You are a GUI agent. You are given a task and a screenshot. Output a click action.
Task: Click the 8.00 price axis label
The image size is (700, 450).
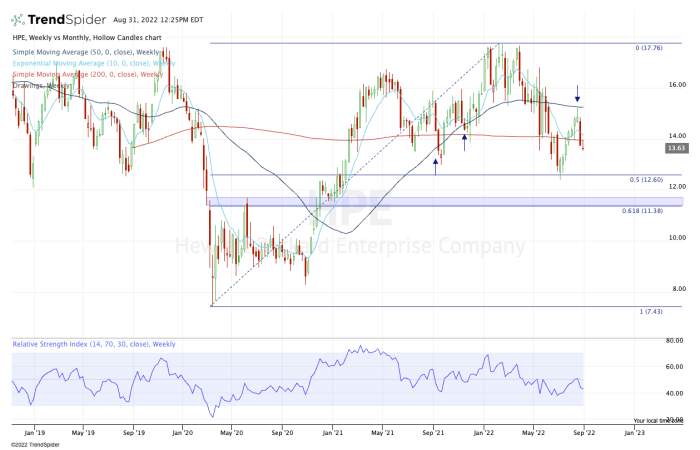coord(679,289)
